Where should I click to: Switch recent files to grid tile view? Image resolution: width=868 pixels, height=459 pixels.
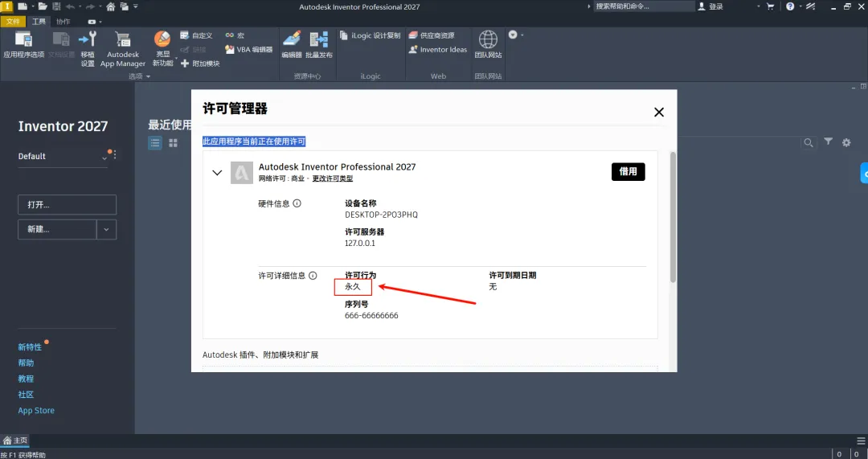(174, 143)
